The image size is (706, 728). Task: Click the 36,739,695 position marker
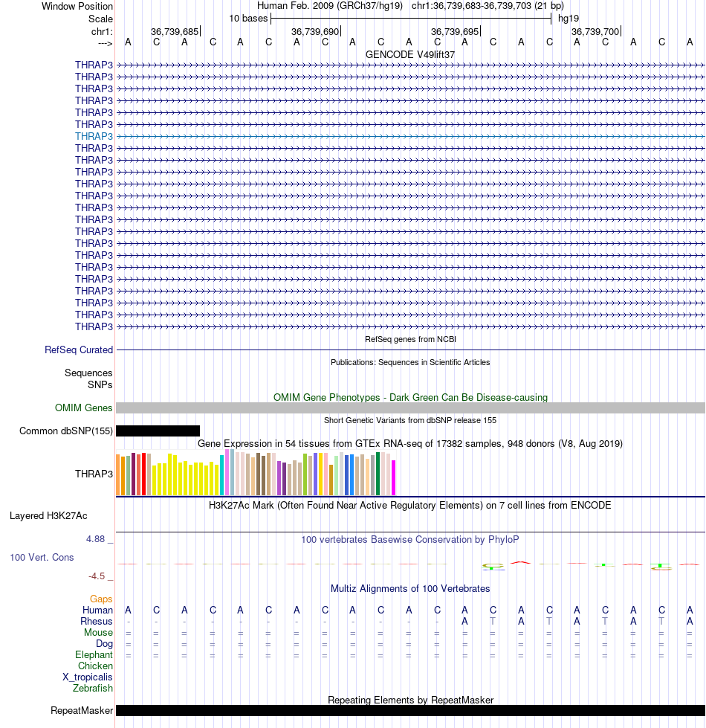455,31
